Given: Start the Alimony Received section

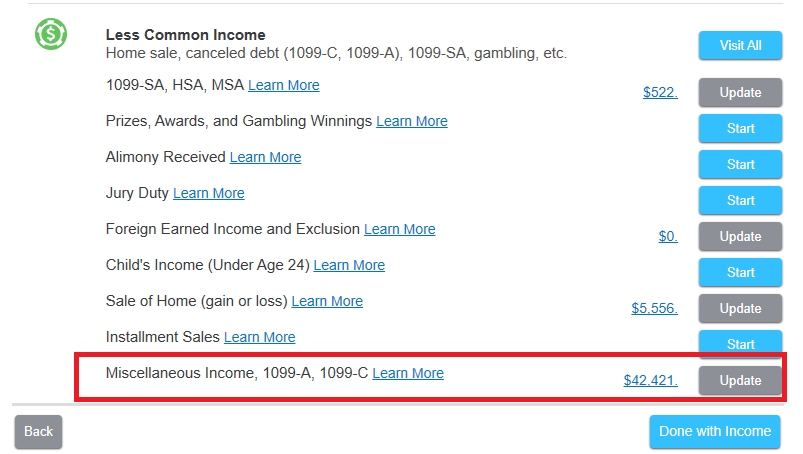Looking at the screenshot, I should 740,165.
